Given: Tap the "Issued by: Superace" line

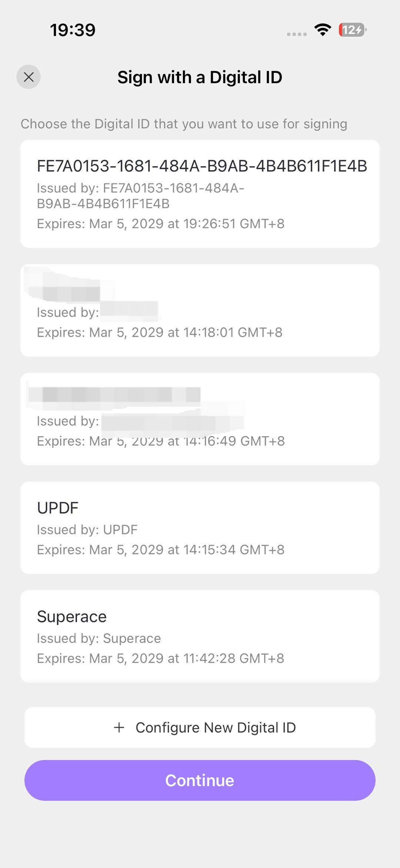Looking at the screenshot, I should pyautogui.click(x=99, y=638).
